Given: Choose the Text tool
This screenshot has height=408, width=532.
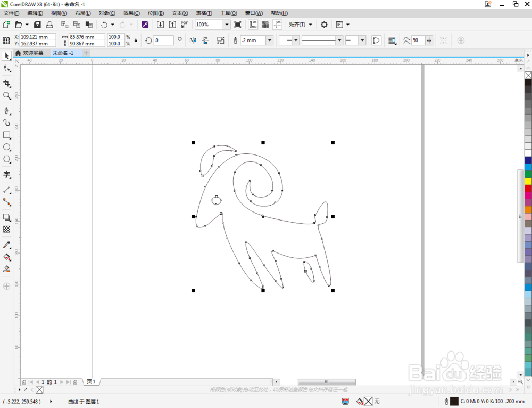Looking at the screenshot, I should coord(6,175).
